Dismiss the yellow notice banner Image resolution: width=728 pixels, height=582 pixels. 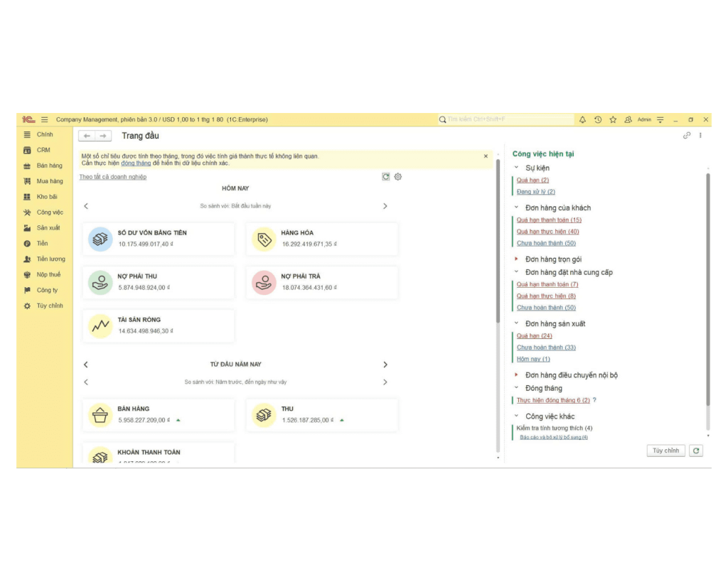[486, 156]
